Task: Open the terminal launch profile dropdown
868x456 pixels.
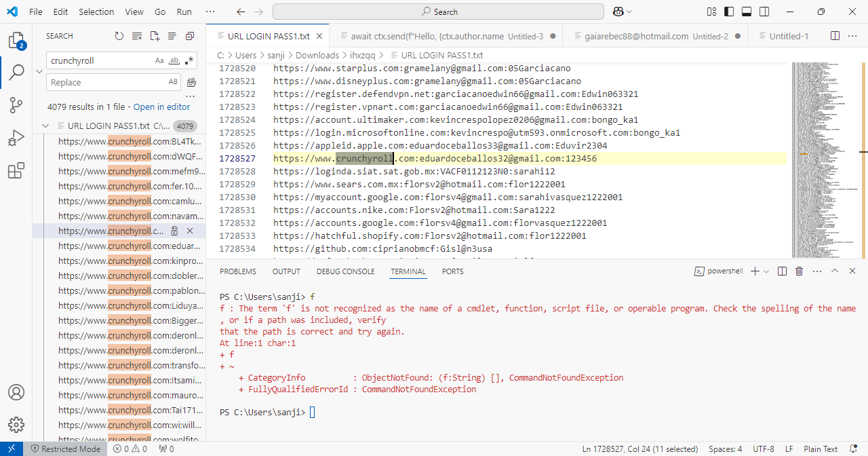Action: (x=767, y=271)
